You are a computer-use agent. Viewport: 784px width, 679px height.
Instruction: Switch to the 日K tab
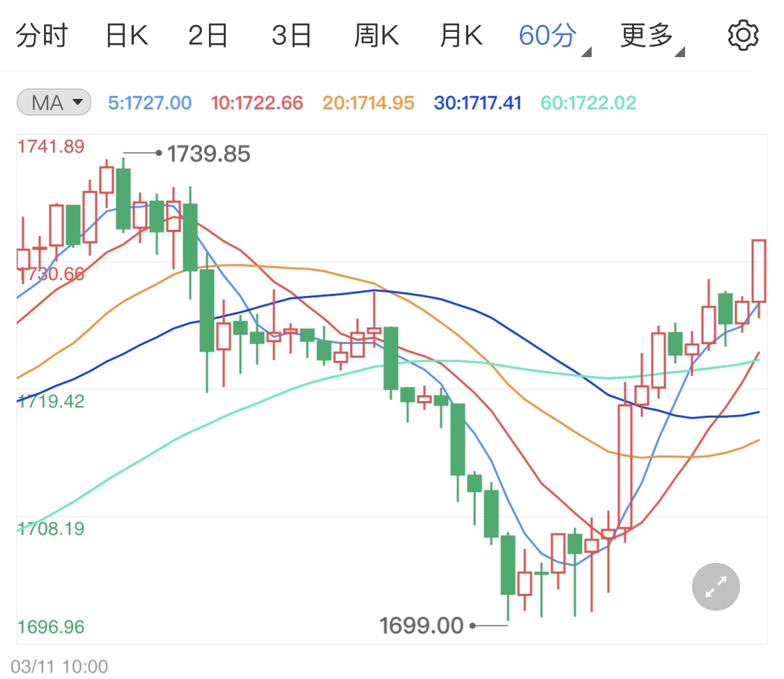127,36
